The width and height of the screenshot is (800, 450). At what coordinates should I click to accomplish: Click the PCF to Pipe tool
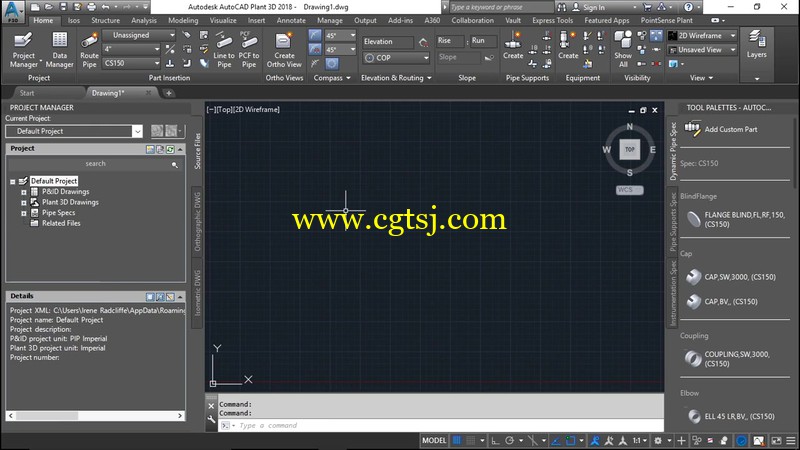(x=249, y=49)
